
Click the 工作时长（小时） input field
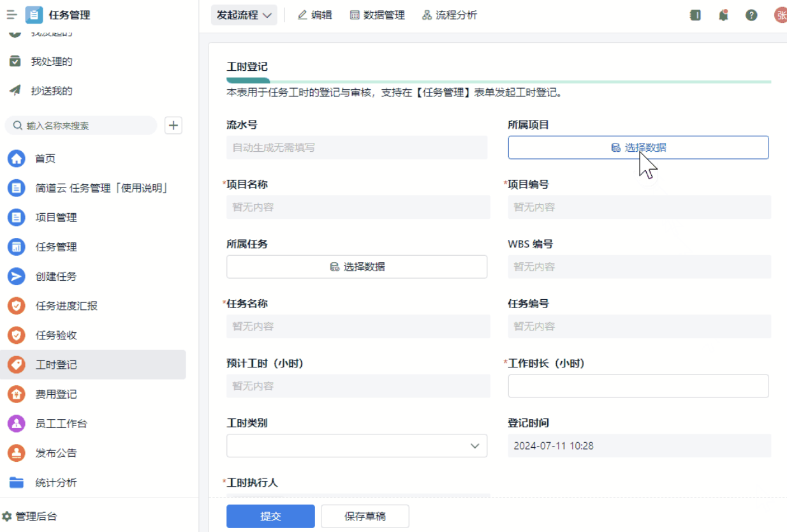click(638, 386)
